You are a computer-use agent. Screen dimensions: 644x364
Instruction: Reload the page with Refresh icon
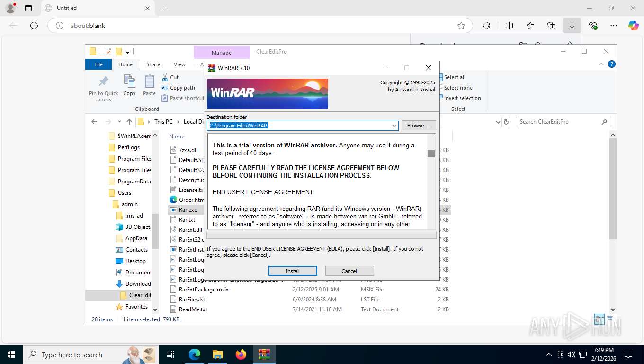point(34,26)
